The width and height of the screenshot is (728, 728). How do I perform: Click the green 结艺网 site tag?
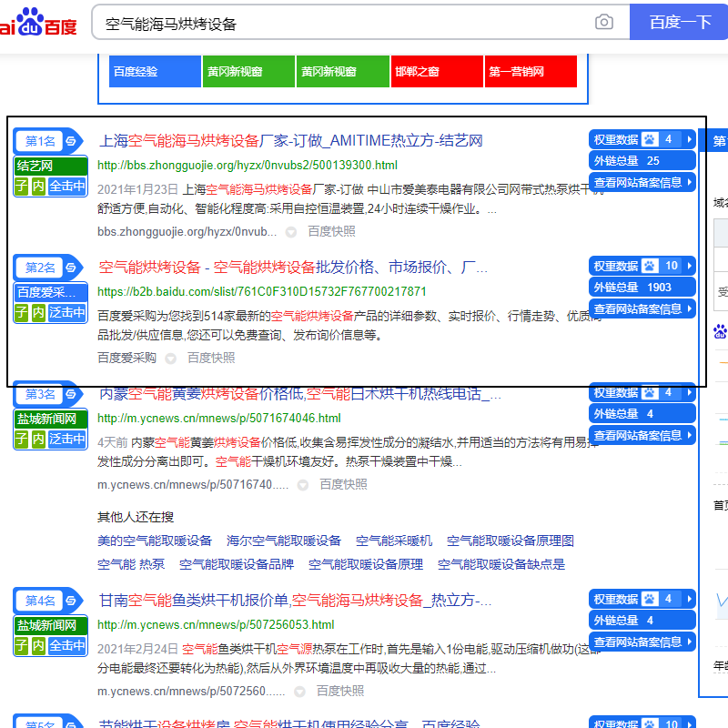51,166
